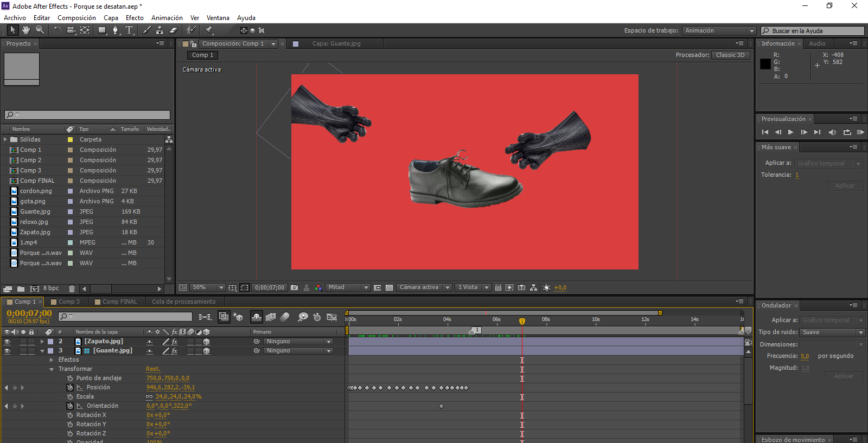Select the Puppet Pin tool
The image size is (868, 443).
point(209,30)
